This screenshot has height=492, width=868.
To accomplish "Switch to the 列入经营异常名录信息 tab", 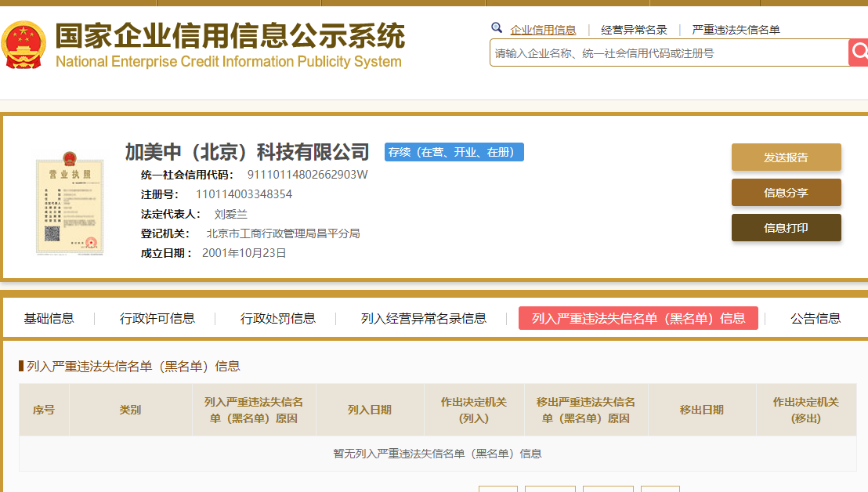I will [424, 318].
